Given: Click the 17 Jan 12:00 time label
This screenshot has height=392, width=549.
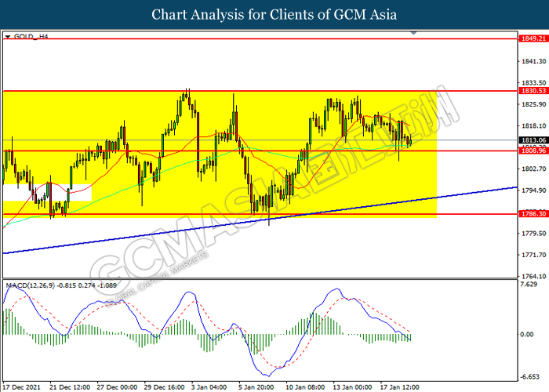Looking at the screenshot, I should pyautogui.click(x=399, y=387).
